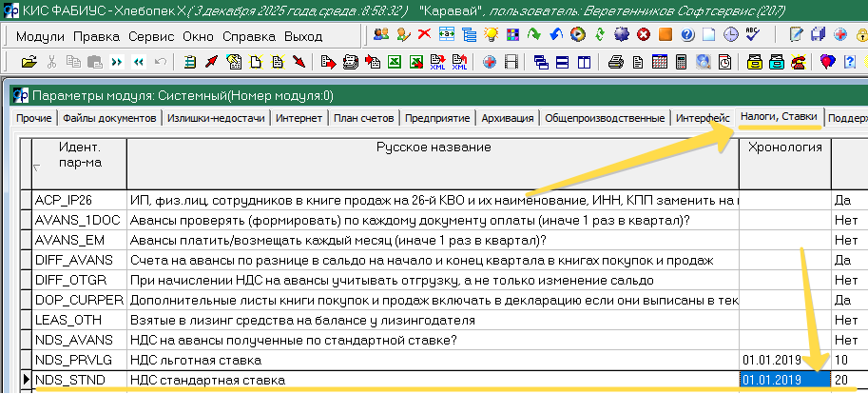868x394 pixels.
Task: Click the copy icon in toolbar
Action: tap(73, 62)
